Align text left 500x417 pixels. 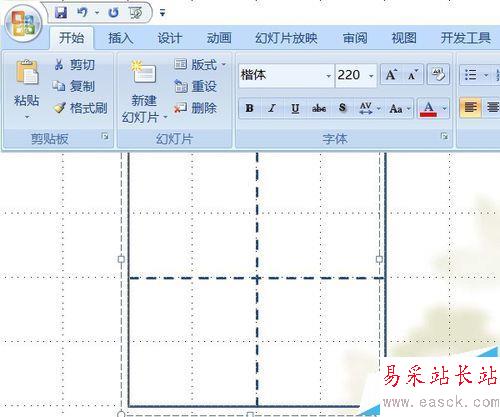coord(470,107)
